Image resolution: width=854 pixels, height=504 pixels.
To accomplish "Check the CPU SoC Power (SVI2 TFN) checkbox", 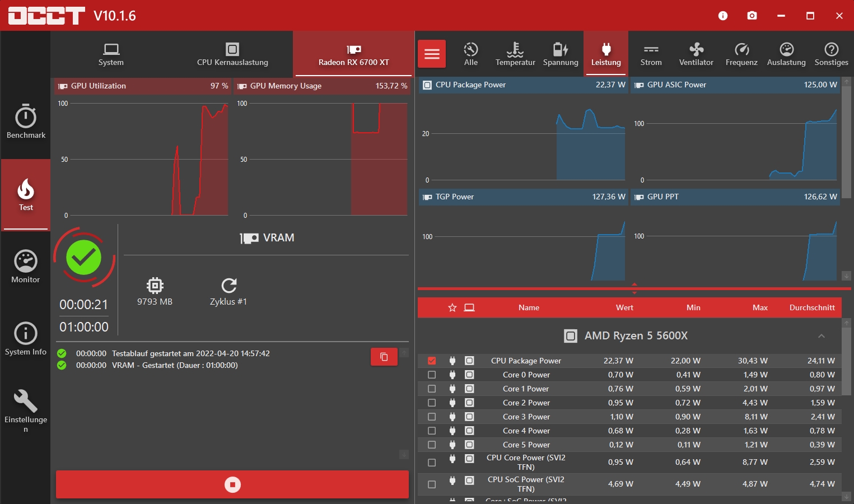I will click(432, 484).
